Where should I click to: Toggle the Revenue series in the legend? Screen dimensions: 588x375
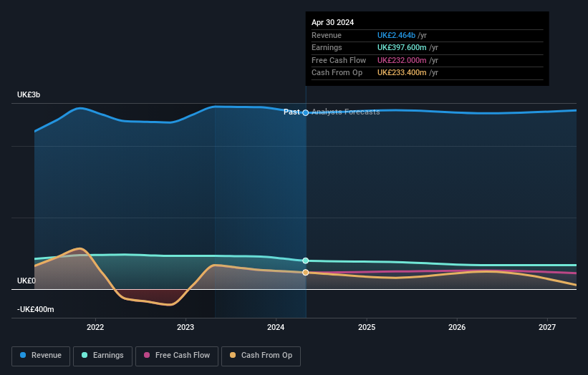coord(41,356)
